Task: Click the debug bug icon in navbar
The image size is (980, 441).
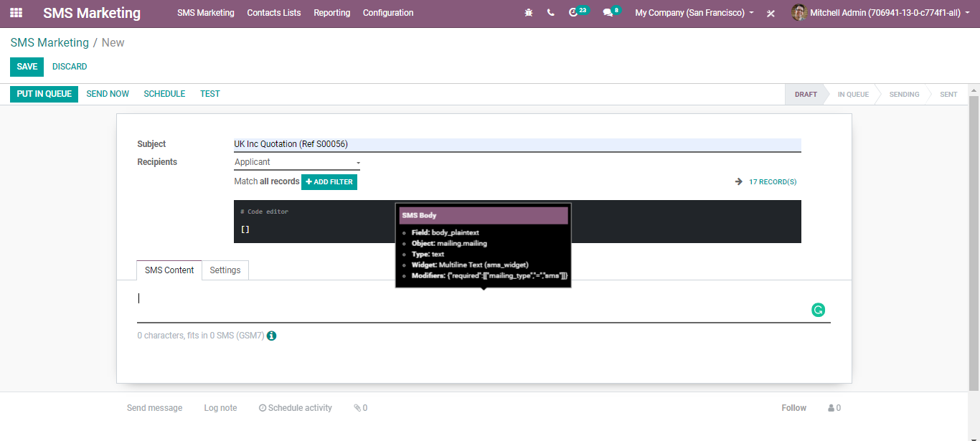Action: click(529, 13)
